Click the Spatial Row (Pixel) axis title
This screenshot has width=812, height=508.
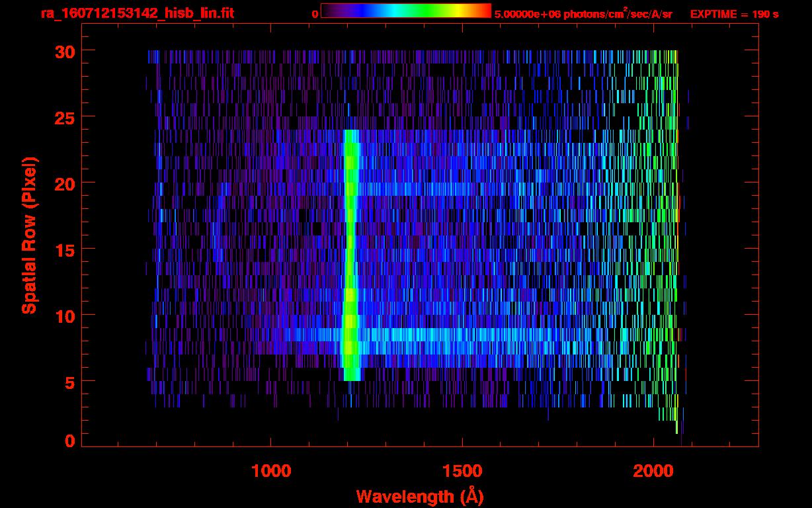(x=30, y=235)
